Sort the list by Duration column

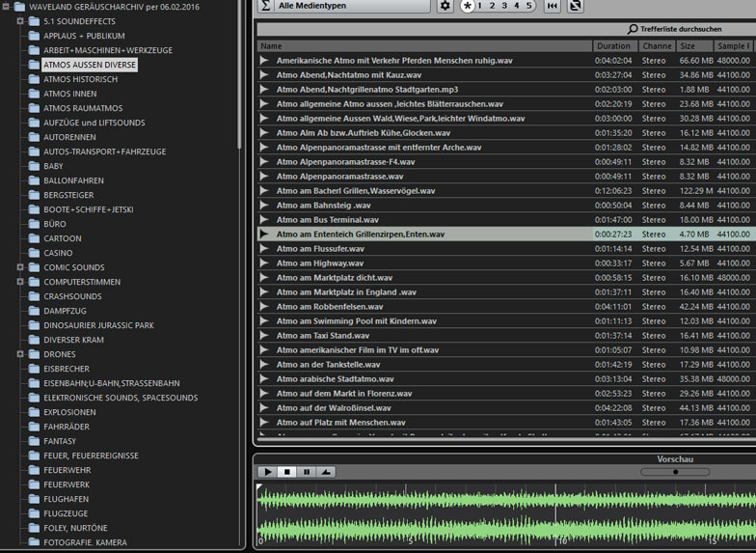[613, 46]
